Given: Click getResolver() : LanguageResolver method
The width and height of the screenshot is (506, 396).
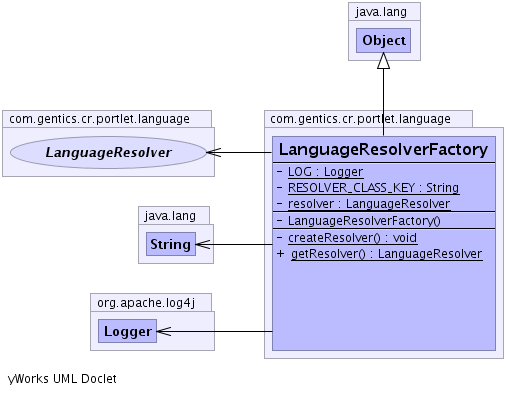Looking at the screenshot, I should pyautogui.click(x=387, y=254).
